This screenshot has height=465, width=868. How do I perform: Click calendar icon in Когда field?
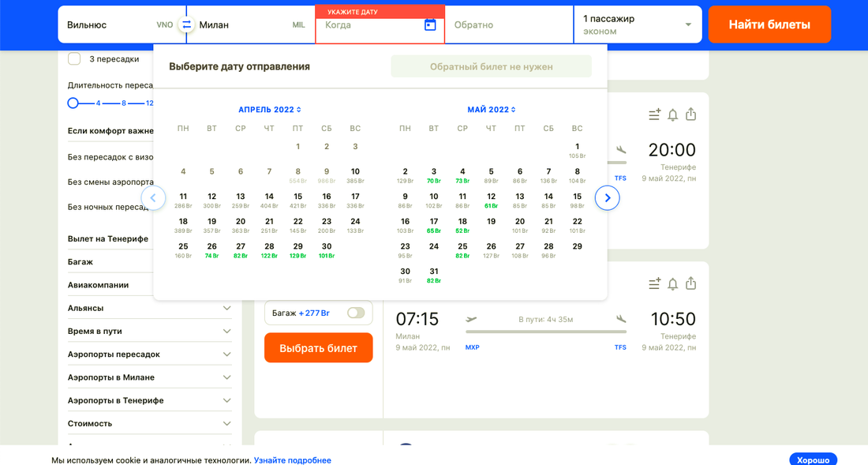(x=430, y=24)
